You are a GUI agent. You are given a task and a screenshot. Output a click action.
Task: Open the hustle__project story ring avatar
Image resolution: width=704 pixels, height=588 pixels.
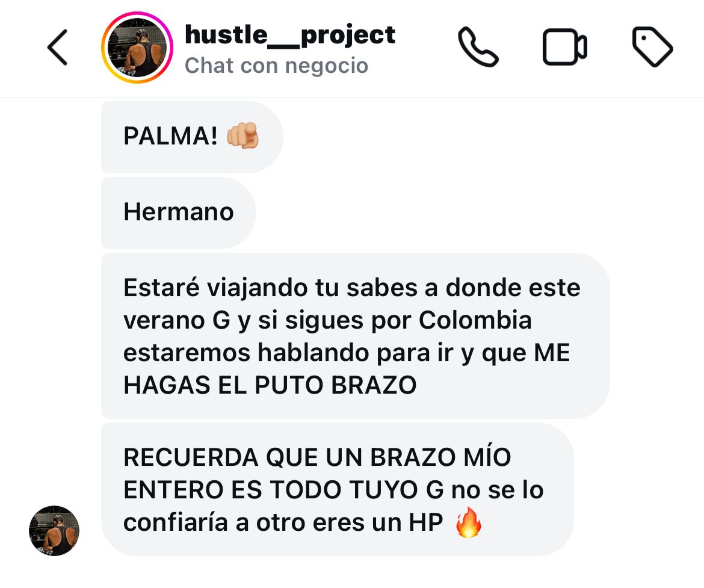point(137,47)
